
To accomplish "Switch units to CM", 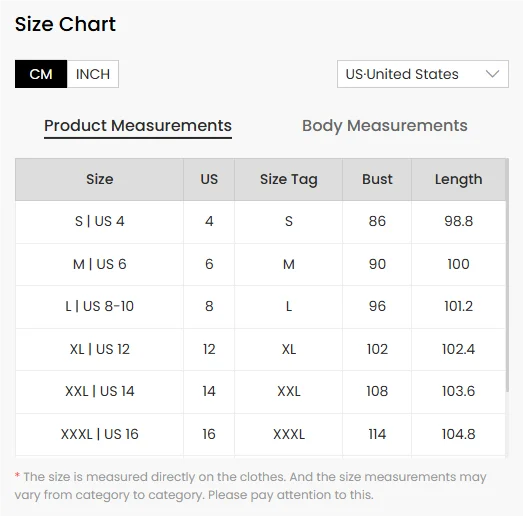I will pyautogui.click(x=41, y=74).
